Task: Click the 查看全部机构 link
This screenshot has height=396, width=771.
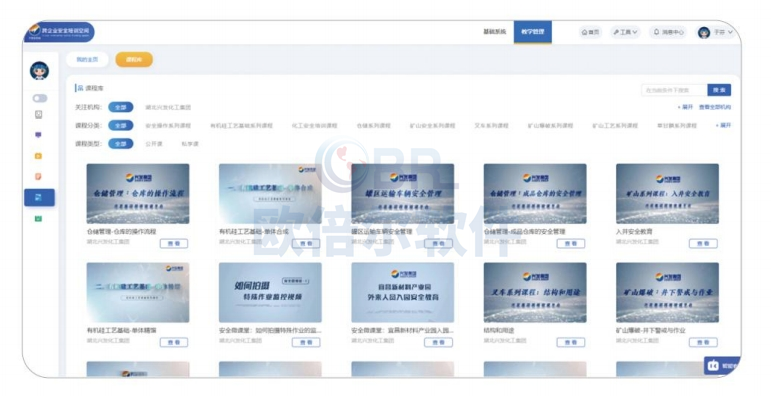Action: [x=715, y=107]
